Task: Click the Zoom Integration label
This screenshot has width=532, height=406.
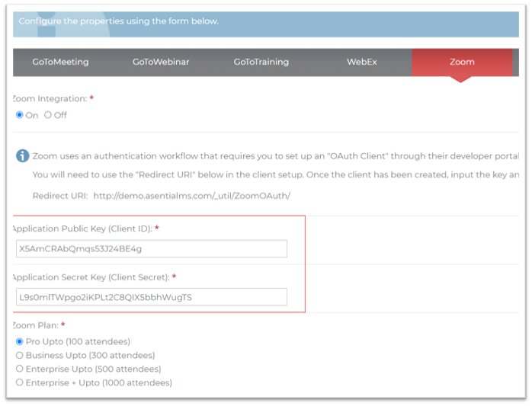Action: coord(50,99)
